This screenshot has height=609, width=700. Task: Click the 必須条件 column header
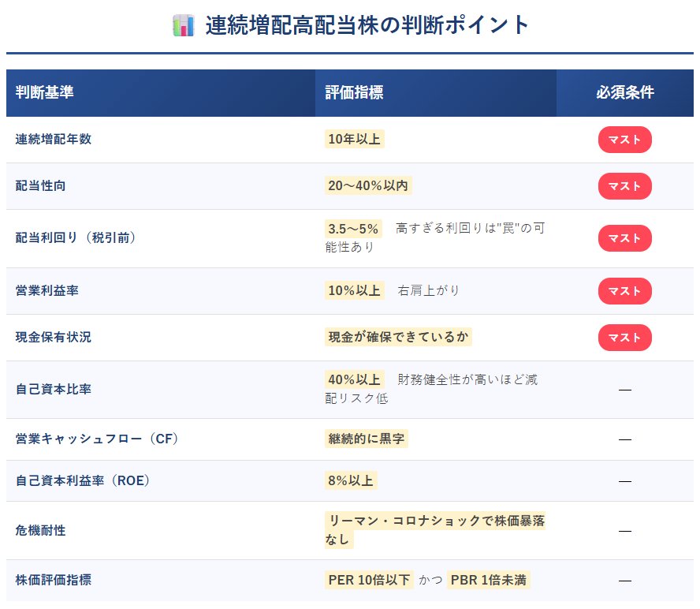[624, 92]
